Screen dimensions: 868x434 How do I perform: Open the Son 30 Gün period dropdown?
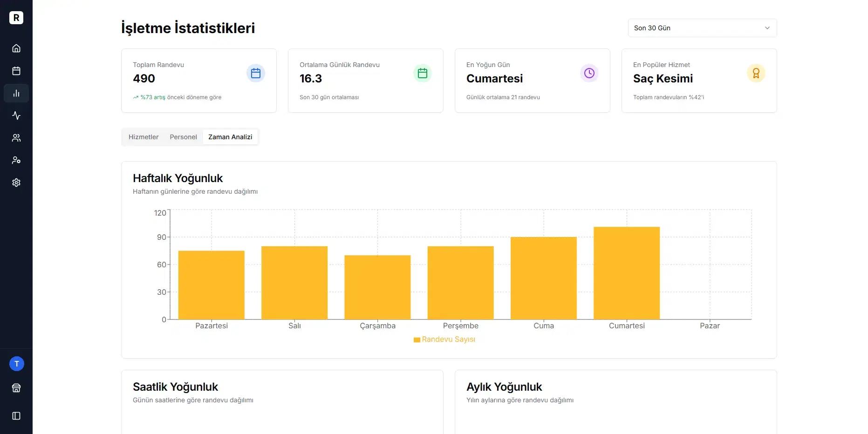702,28
